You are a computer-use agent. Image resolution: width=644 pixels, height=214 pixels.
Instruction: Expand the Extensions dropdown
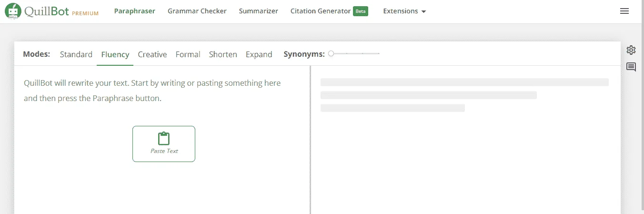(x=404, y=11)
